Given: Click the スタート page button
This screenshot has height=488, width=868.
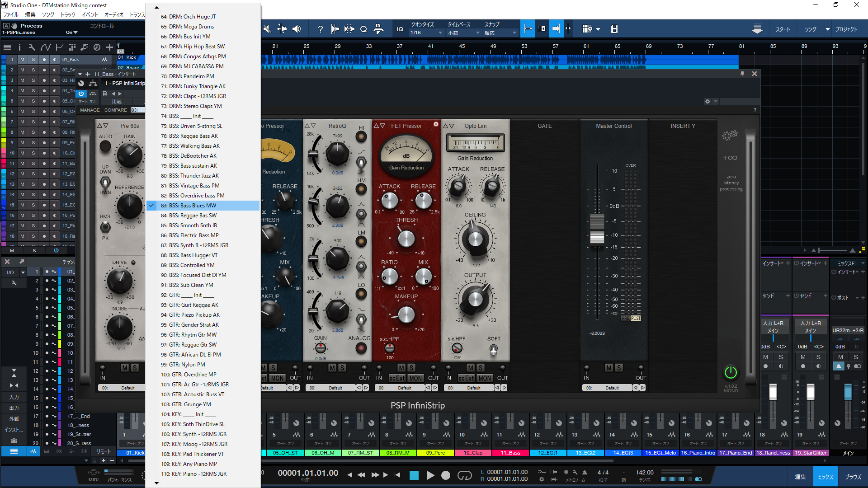Looking at the screenshot, I should (x=783, y=29).
